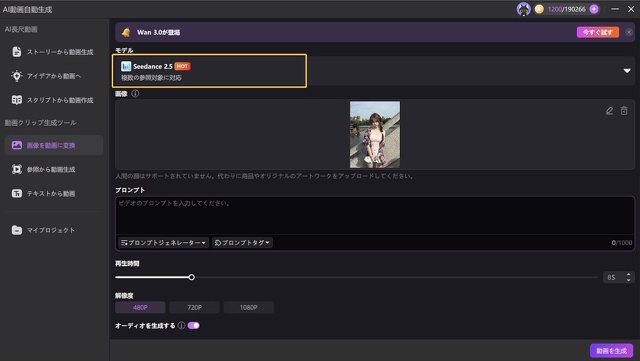
Task: Click the 0/1000 character counter
Action: coord(622,243)
